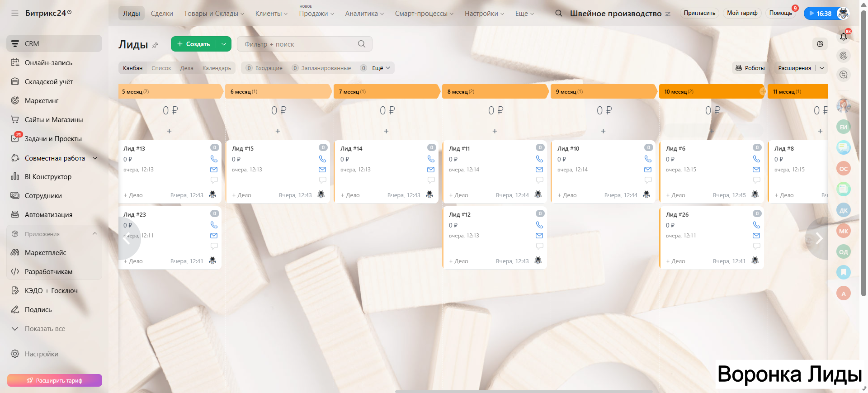Click phone icon on Лид #23 card
Viewport: 868px width, 393px height.
point(214,225)
